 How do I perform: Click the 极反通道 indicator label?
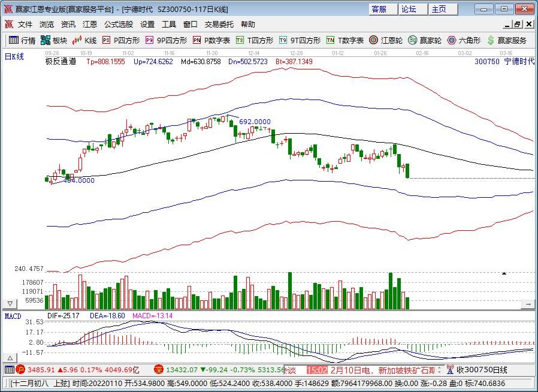(61, 62)
